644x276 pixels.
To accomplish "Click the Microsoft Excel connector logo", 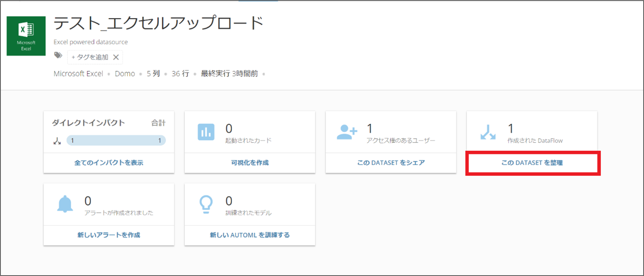I will coord(26,36).
